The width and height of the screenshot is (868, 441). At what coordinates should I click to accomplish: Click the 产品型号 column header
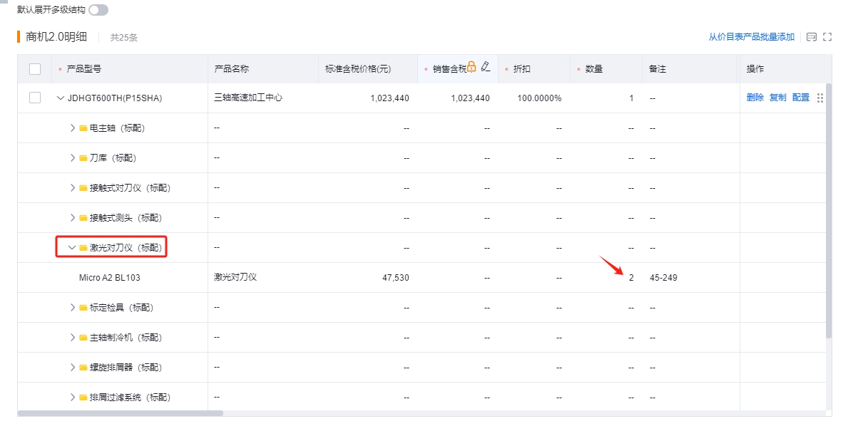point(84,69)
